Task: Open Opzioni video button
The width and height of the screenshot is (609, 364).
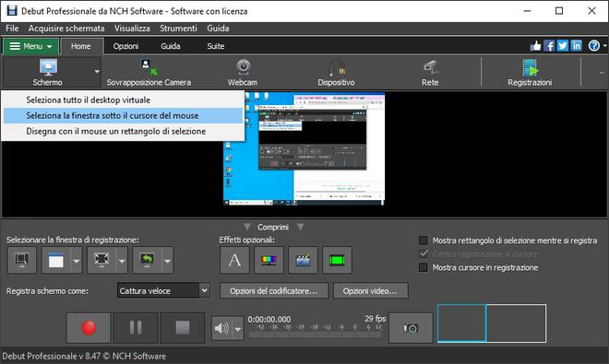Action: pyautogui.click(x=370, y=290)
